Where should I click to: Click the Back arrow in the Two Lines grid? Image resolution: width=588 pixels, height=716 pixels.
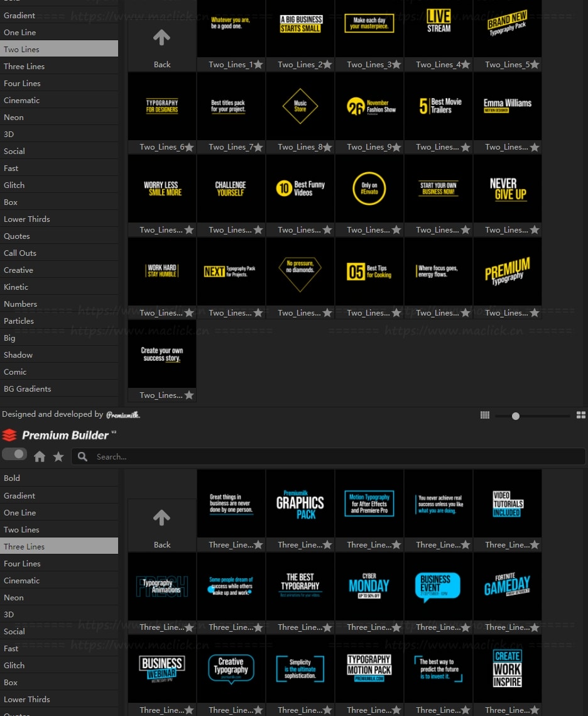pyautogui.click(x=162, y=37)
